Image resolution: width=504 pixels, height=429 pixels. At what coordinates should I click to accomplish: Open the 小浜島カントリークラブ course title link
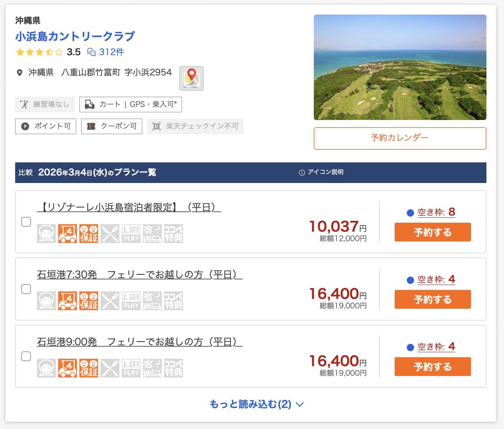click(x=75, y=36)
